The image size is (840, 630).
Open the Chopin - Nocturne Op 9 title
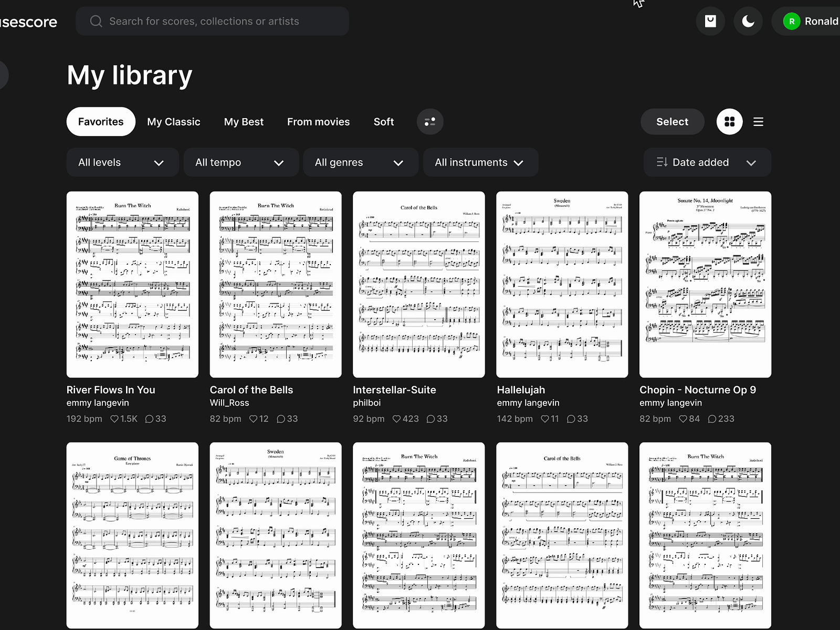(x=698, y=390)
